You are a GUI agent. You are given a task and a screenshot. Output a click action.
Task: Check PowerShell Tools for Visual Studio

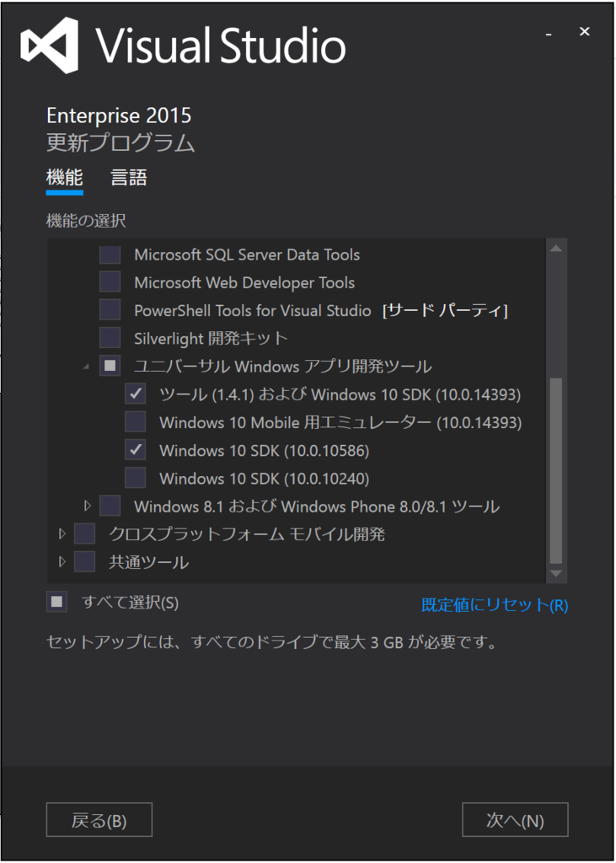tap(109, 309)
